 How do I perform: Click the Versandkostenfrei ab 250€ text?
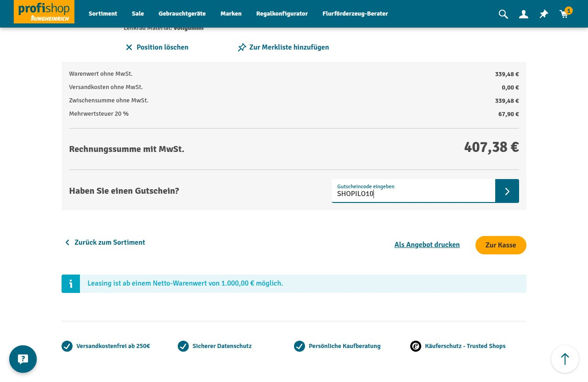[113, 346]
